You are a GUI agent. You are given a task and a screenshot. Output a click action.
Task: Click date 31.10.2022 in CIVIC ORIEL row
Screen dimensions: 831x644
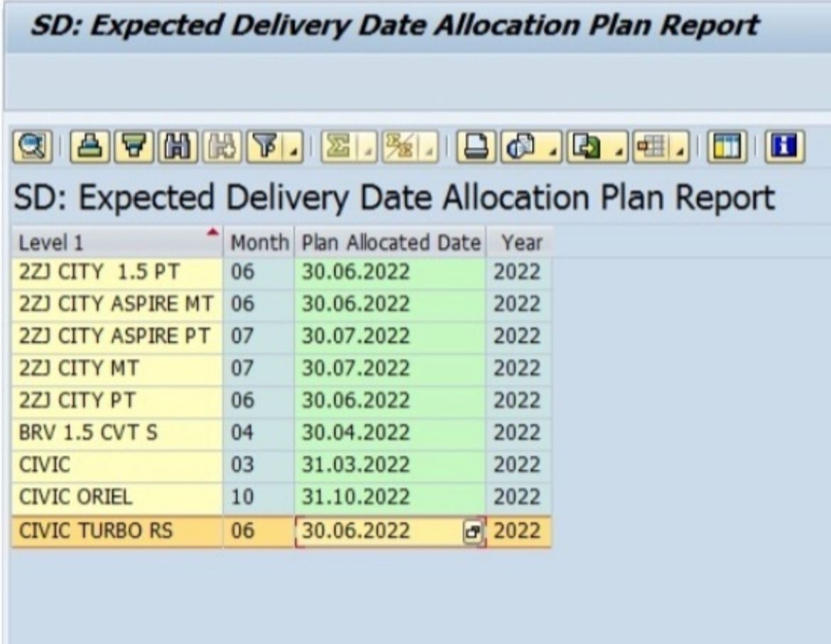391,498
